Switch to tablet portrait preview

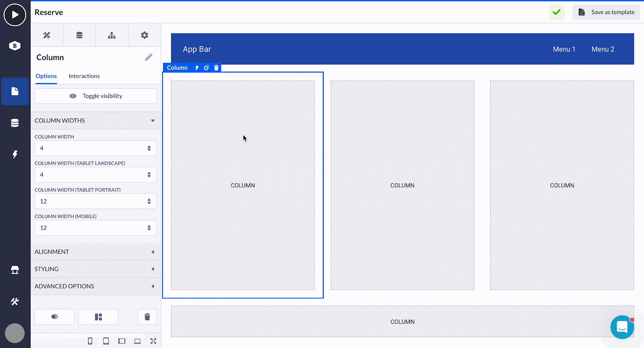pos(106,341)
